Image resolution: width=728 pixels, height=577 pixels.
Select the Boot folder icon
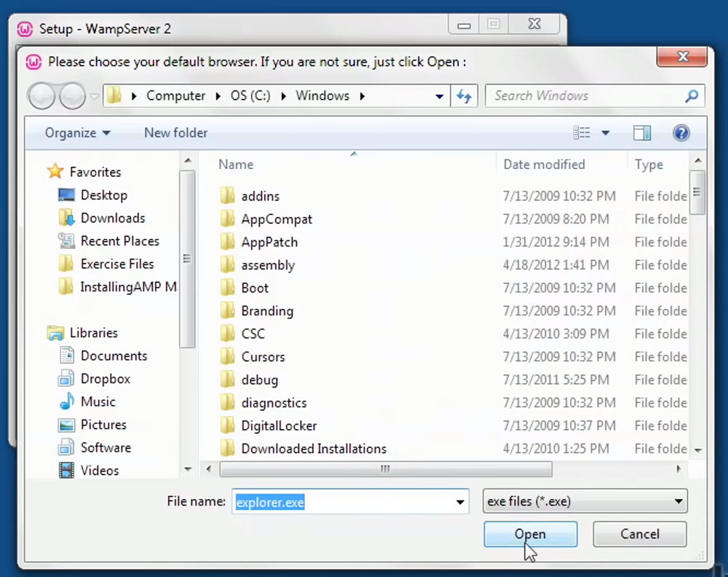click(x=227, y=288)
